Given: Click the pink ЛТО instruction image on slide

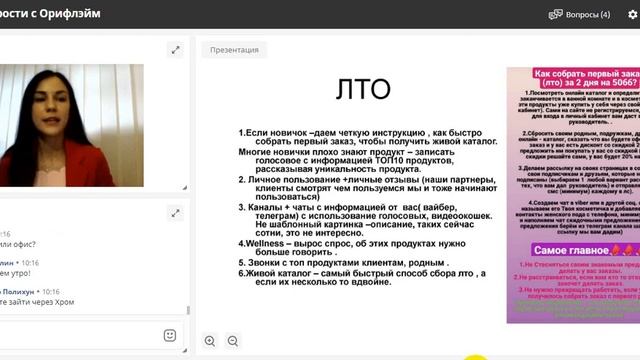Looking at the screenshot, I should coord(573,195).
